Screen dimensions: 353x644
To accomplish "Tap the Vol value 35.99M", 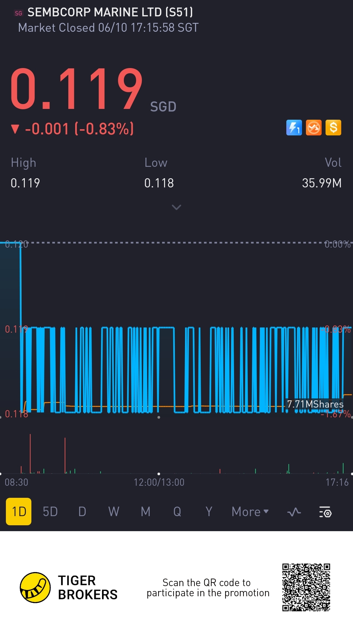I will click(322, 183).
